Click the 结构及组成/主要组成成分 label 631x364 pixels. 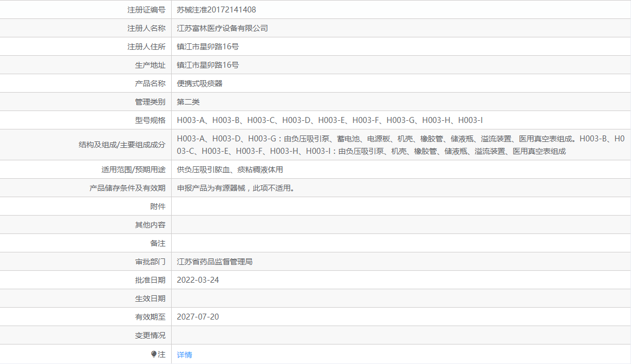pos(122,145)
